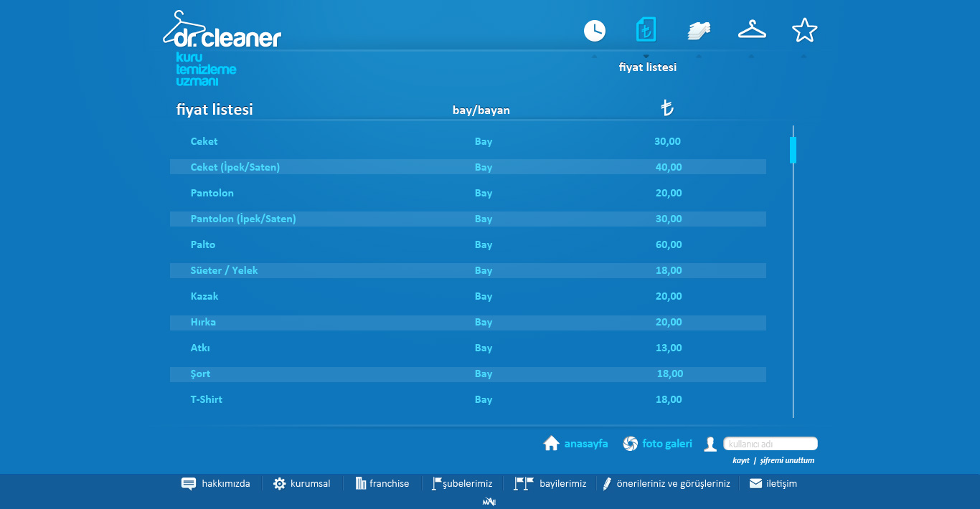Click the single flag icon beside şubelerimiz

coord(437,484)
